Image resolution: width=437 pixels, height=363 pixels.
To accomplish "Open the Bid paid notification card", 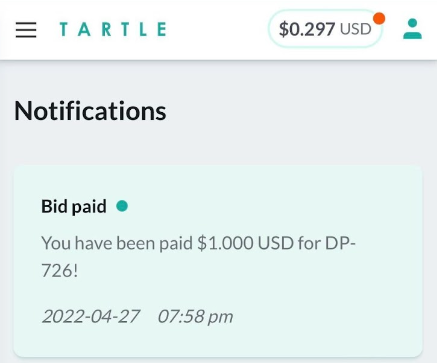I will [218, 261].
